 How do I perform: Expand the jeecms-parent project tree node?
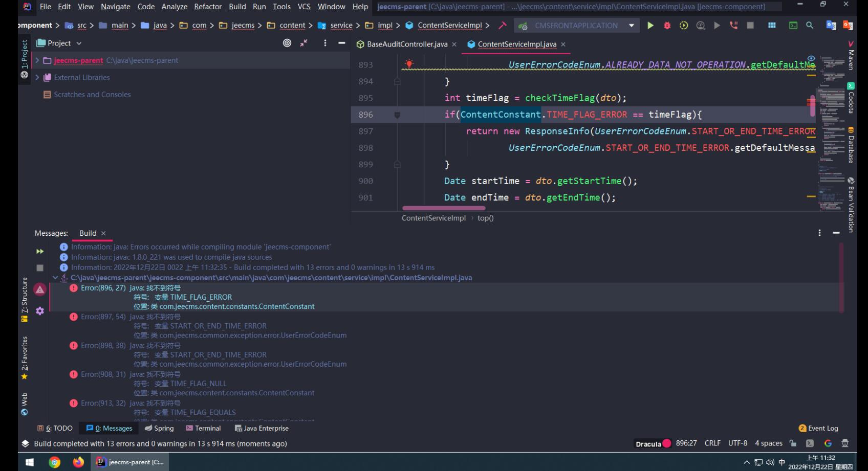(37, 60)
